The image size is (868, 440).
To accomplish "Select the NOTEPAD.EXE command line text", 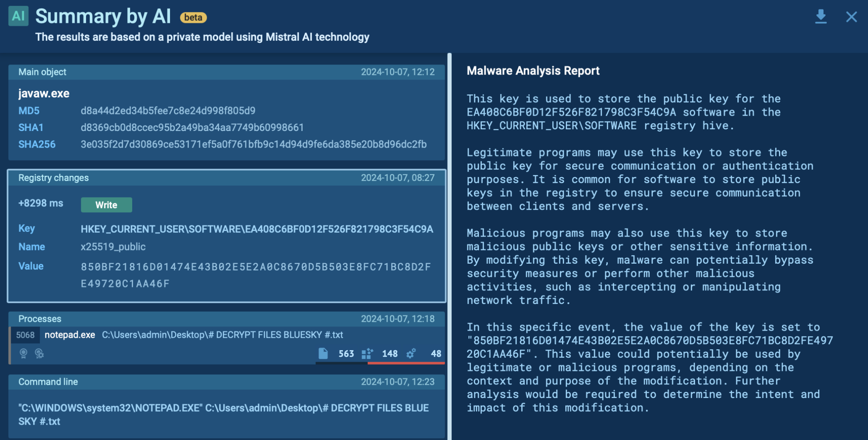I will [x=223, y=415].
